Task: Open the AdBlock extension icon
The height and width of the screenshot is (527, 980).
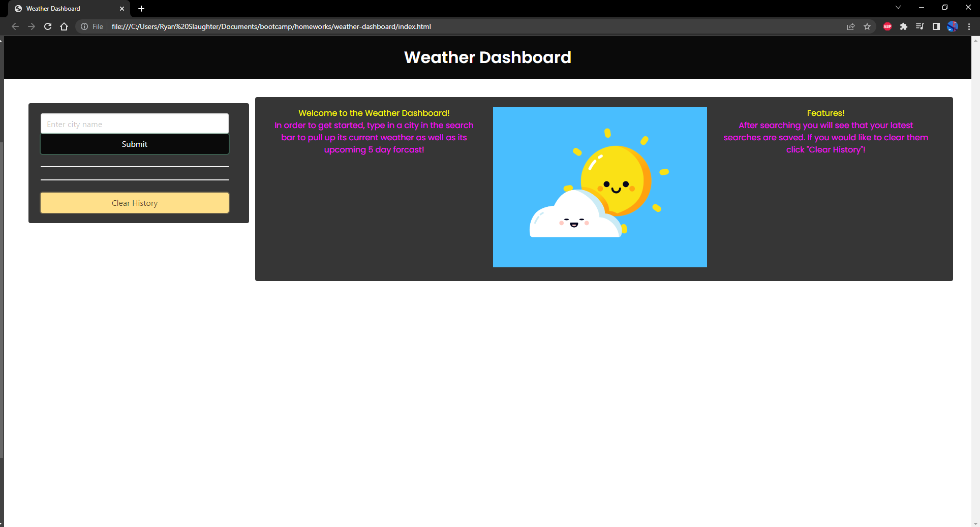Action: point(887,26)
